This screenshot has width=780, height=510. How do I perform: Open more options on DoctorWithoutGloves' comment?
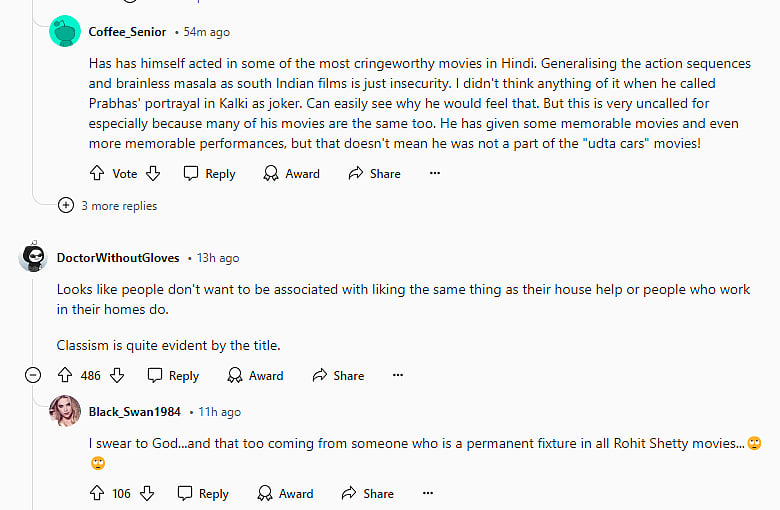[x=398, y=375]
